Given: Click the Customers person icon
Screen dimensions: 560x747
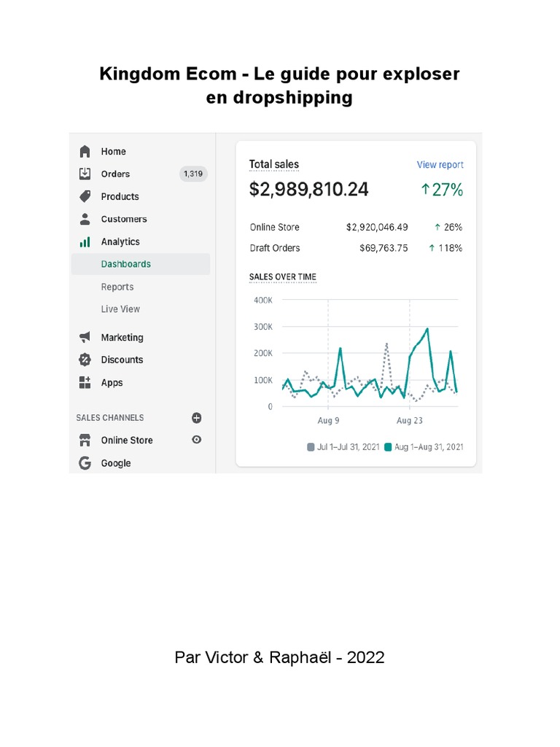Looking at the screenshot, I should coord(85,219).
